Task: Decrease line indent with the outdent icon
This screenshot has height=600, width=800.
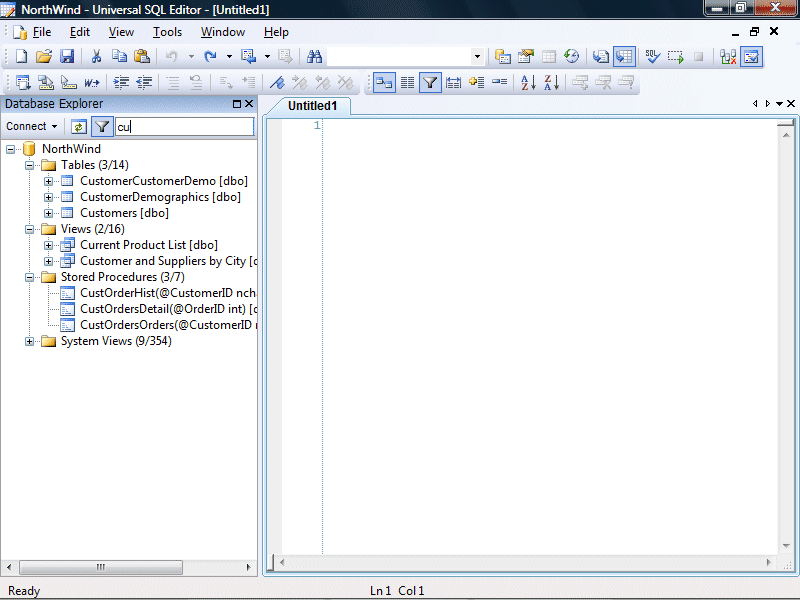Action: [x=144, y=83]
